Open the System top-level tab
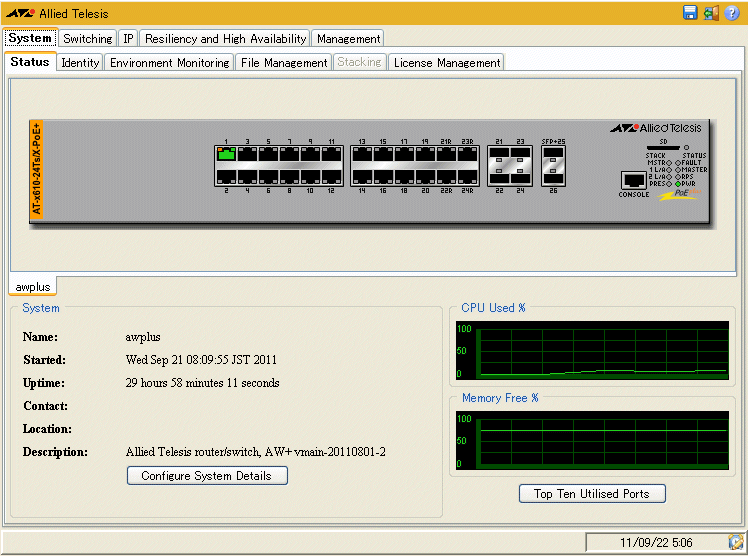Image resolution: width=748 pixels, height=557 pixels. pos(30,38)
